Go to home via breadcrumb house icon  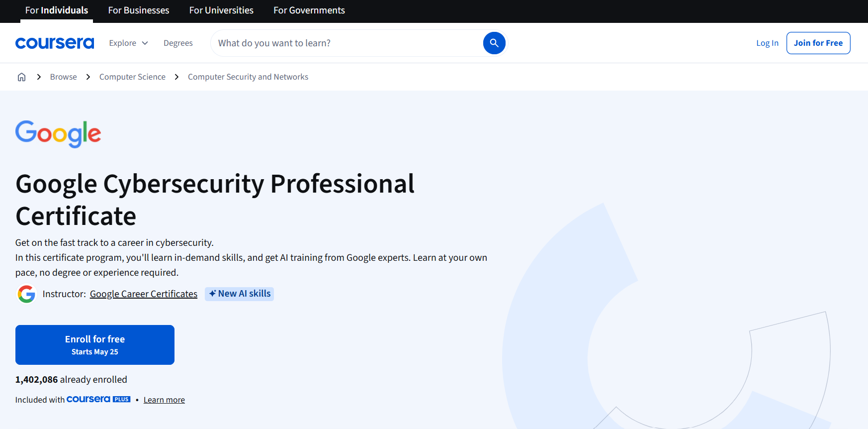21,77
